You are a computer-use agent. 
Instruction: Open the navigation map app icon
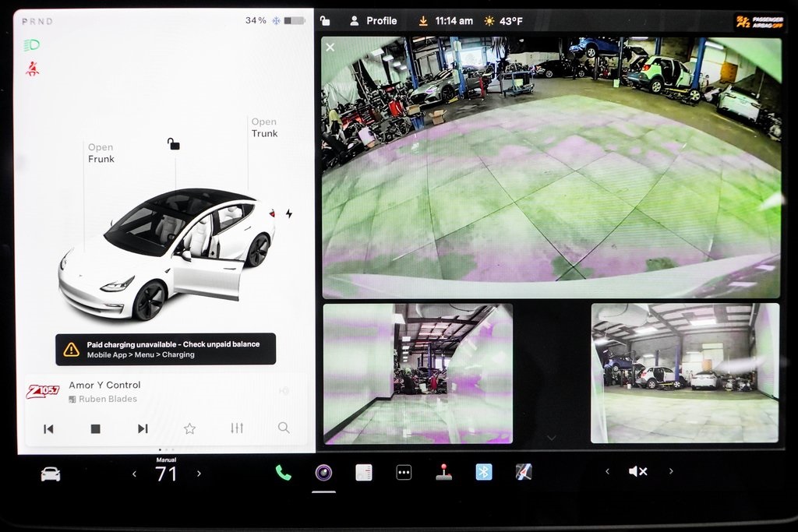coord(524,472)
